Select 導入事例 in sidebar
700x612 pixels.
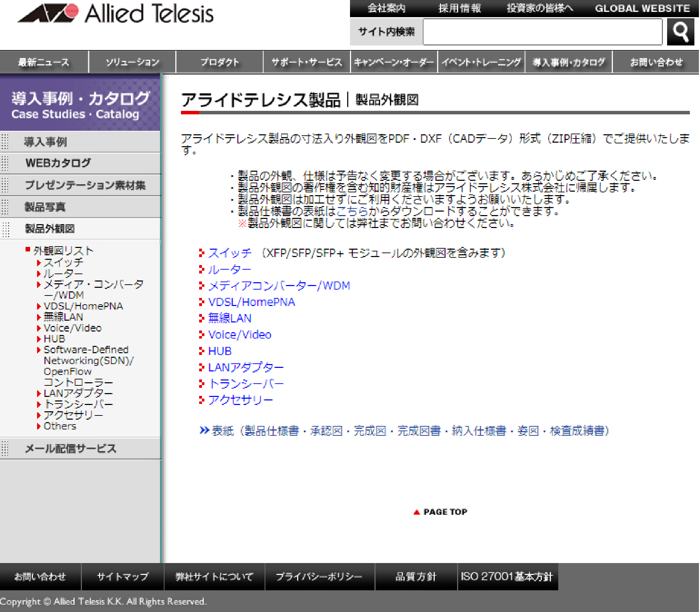pyautogui.click(x=80, y=142)
